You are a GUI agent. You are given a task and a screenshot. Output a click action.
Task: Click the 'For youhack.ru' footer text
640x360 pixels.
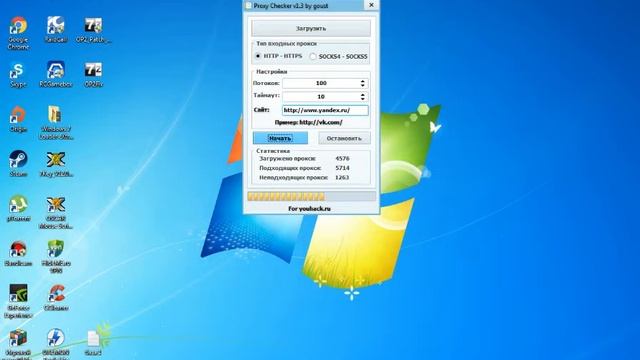click(x=309, y=209)
